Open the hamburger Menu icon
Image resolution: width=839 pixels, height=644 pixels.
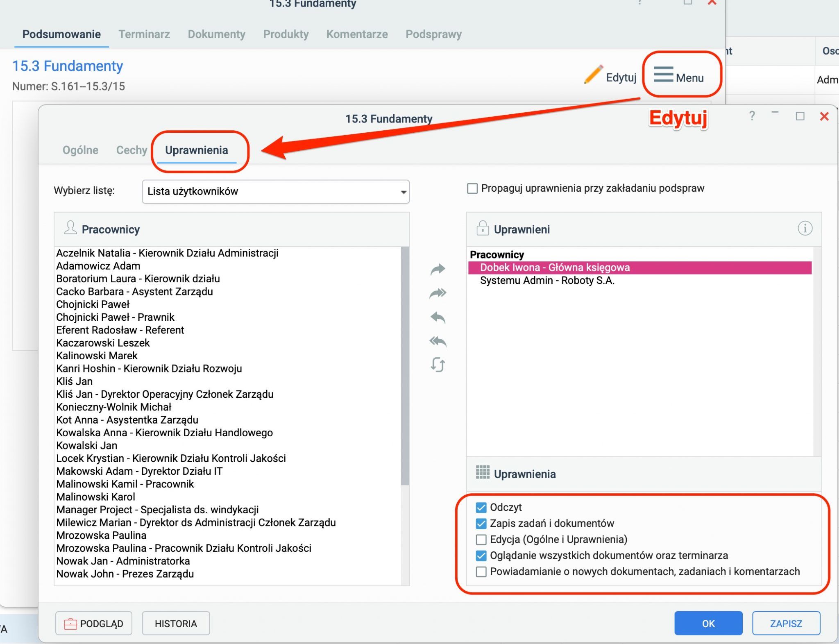tap(663, 75)
